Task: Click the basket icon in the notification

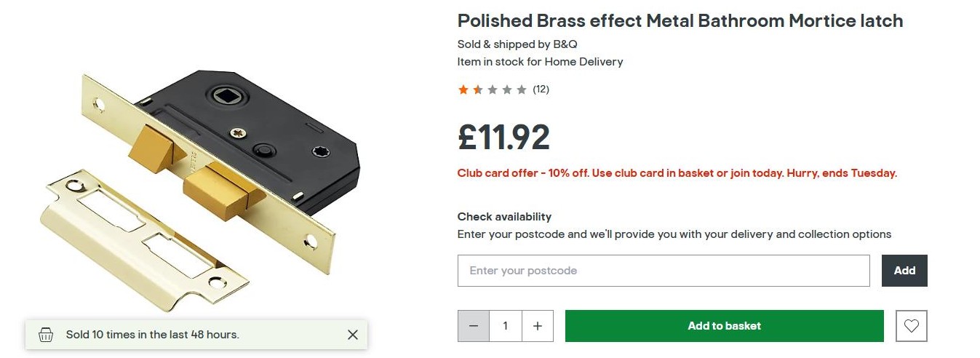Action: click(46, 335)
